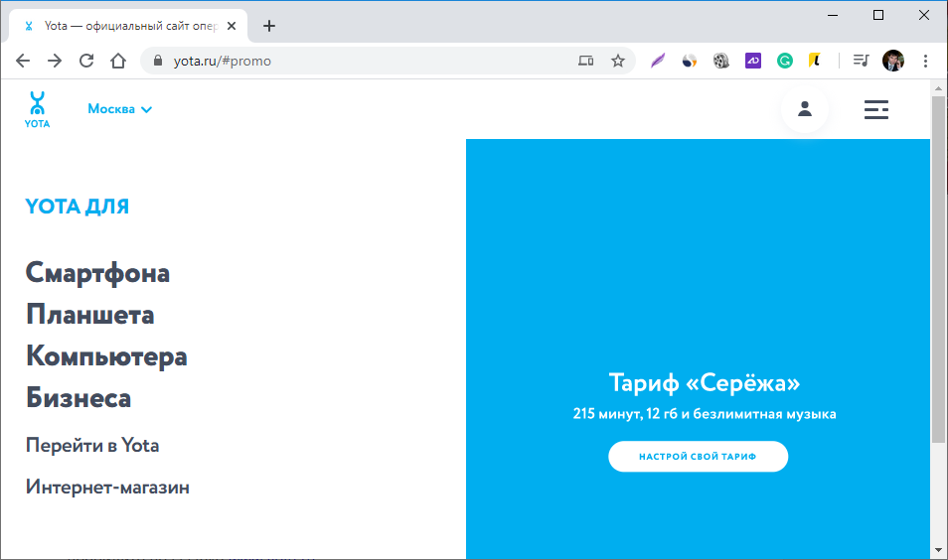
Task: Select Смартфона menu item
Action: 97,273
